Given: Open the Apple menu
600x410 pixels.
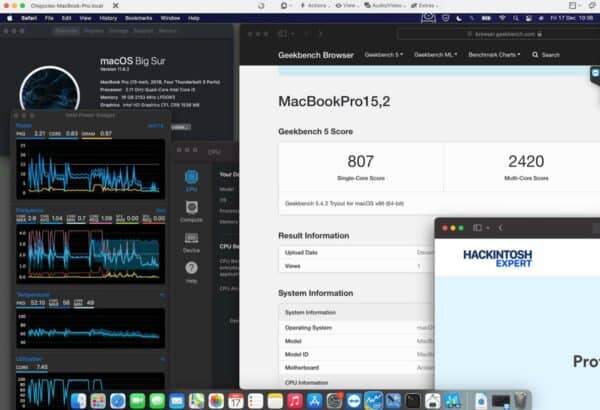Looking at the screenshot, I should point(10,18).
